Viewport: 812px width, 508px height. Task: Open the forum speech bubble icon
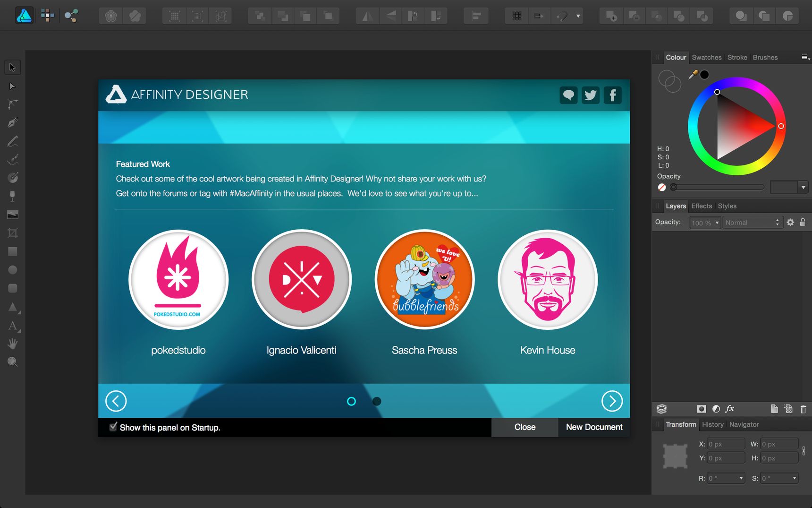[x=568, y=95]
